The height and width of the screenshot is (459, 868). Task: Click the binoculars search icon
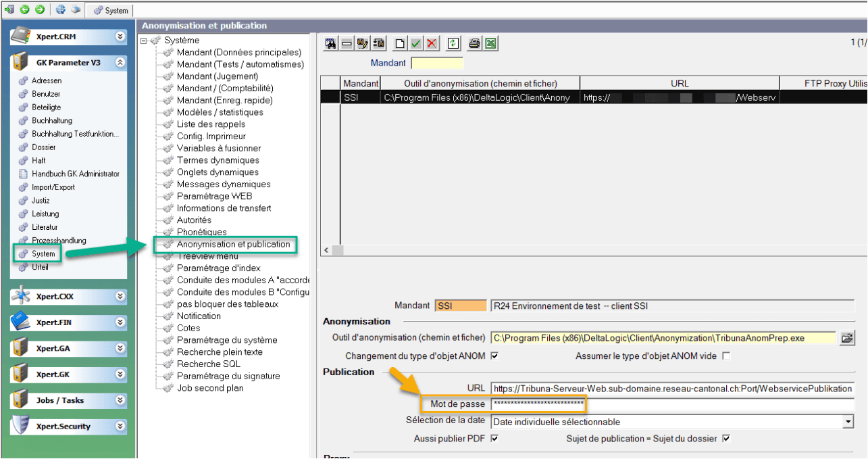click(331, 43)
